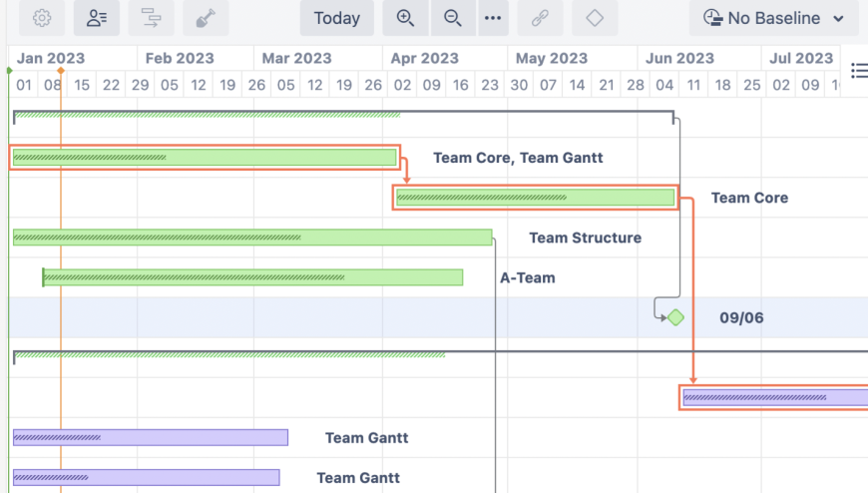
Task: Click the diamond milestone toolbar icon
Action: 595,18
